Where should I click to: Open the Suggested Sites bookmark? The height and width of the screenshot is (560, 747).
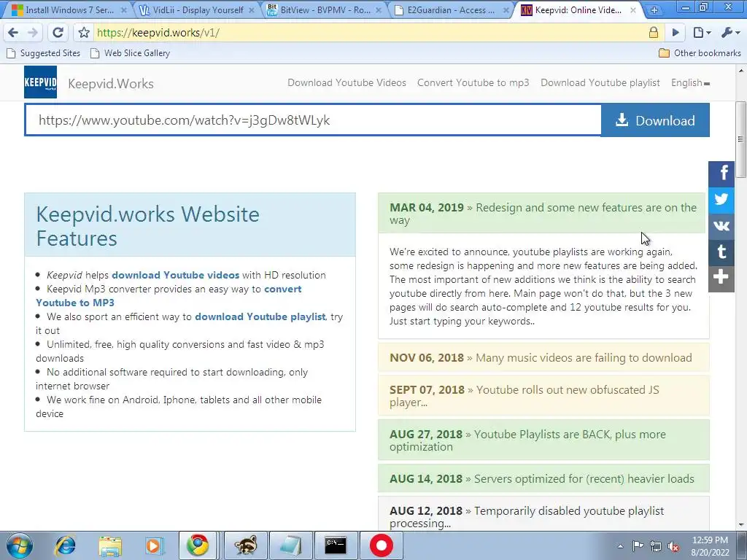(x=43, y=52)
